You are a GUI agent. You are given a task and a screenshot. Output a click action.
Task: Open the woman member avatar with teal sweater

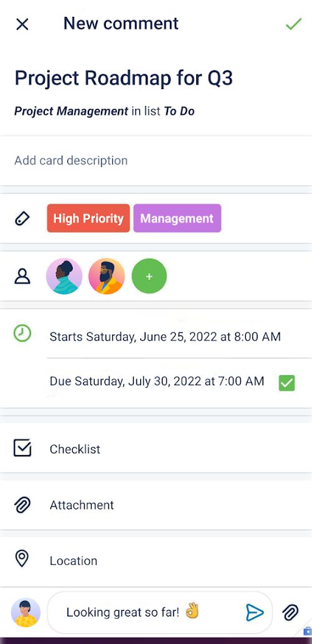coord(64,276)
